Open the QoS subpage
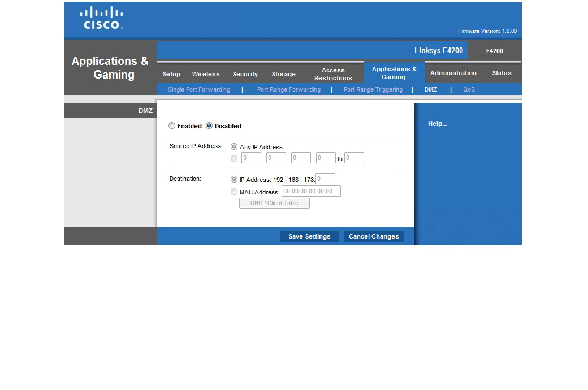 pos(469,89)
